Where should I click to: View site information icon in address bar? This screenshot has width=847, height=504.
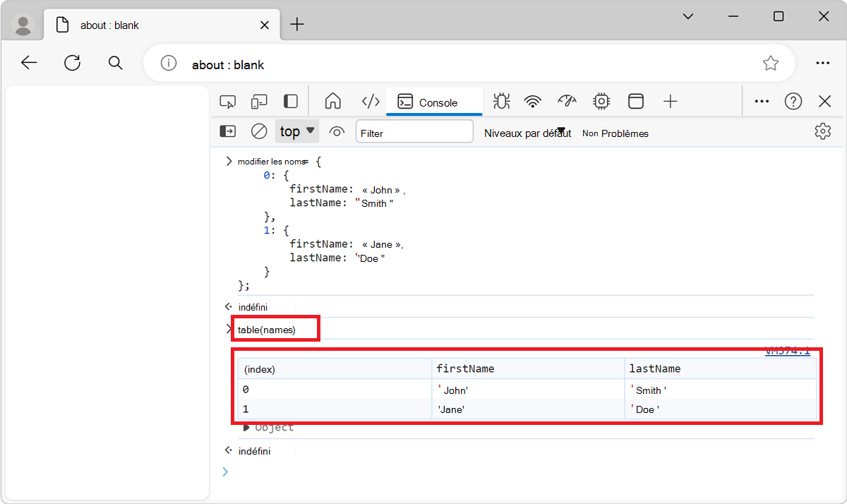click(168, 64)
